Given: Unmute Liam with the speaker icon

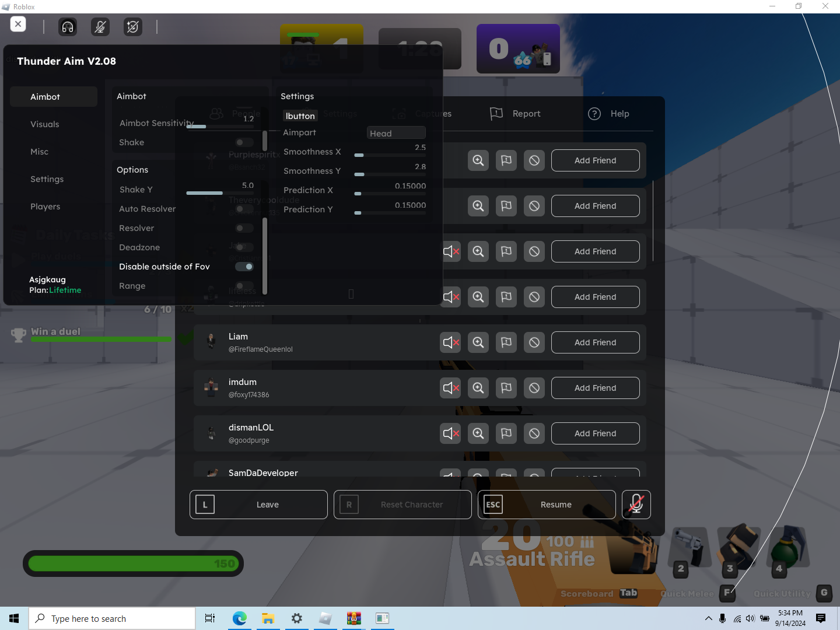Looking at the screenshot, I should click(x=450, y=342).
